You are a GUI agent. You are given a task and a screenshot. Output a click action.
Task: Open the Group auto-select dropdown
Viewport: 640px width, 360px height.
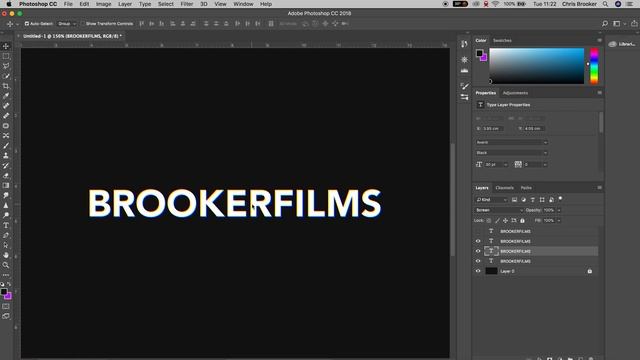point(67,24)
